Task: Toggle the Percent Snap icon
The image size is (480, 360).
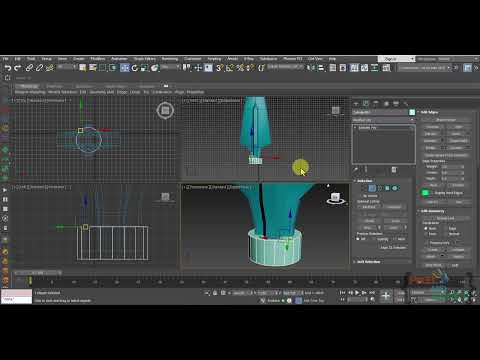Action: (240, 68)
